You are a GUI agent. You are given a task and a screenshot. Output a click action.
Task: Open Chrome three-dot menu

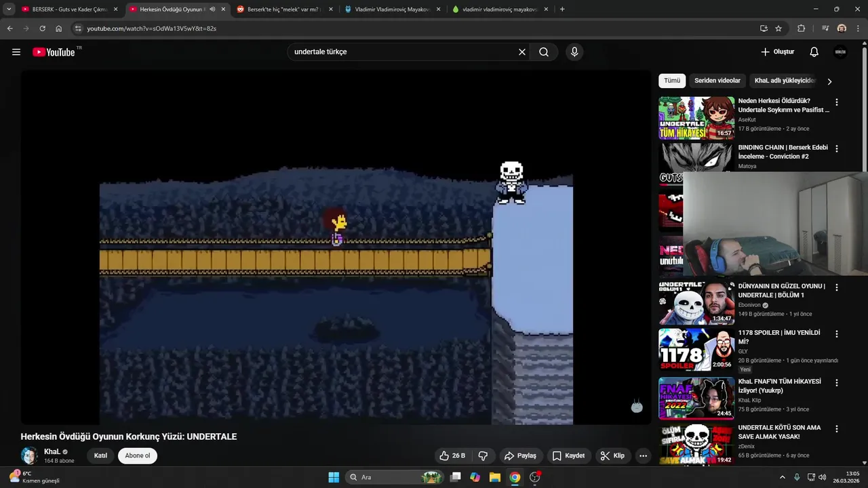(x=859, y=28)
